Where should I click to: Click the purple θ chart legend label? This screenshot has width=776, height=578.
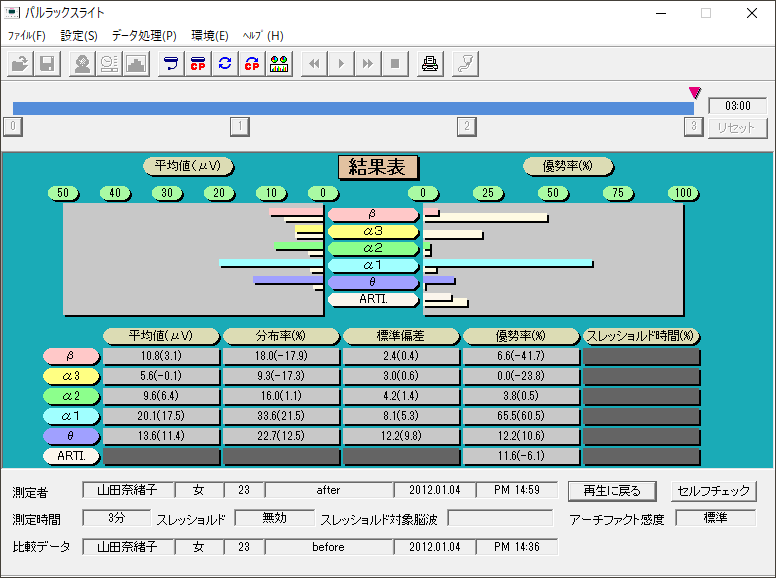(x=373, y=282)
